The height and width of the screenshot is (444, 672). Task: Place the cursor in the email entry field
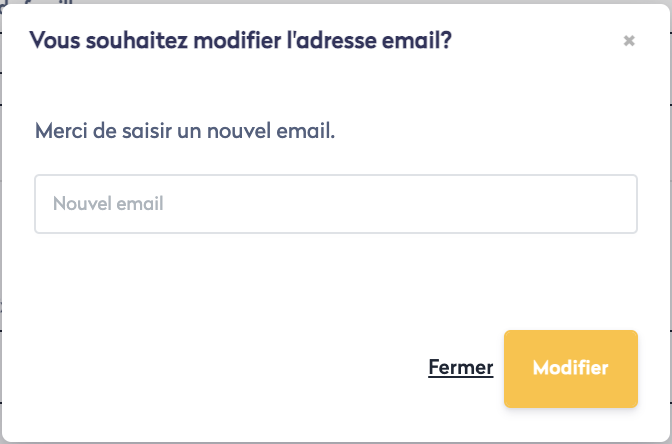335,204
